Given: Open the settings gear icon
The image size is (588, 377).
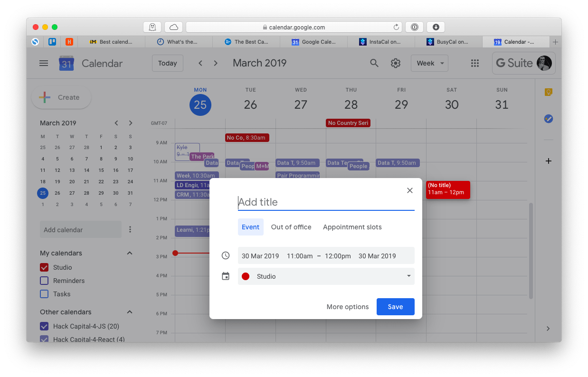Looking at the screenshot, I should [x=396, y=63].
